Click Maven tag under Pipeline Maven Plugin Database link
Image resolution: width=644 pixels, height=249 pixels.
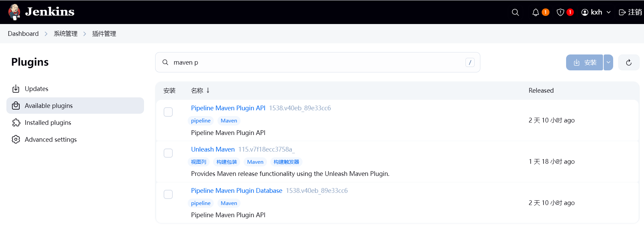pyautogui.click(x=229, y=203)
